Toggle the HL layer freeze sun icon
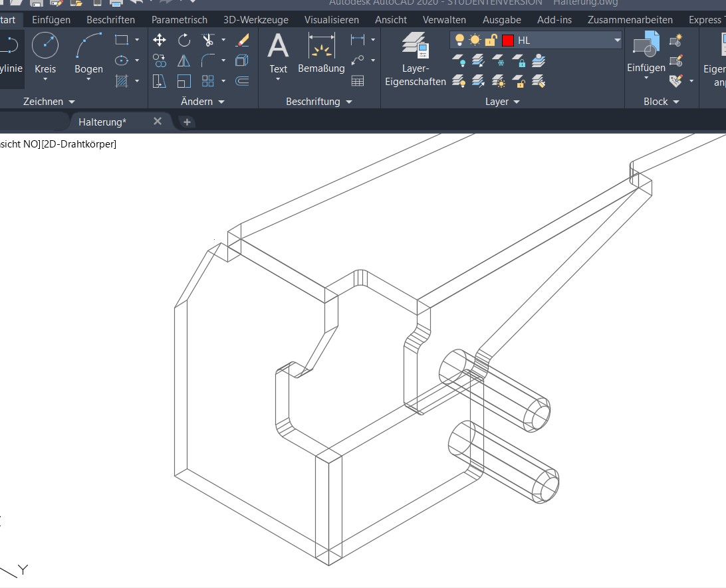The width and height of the screenshot is (726, 588). coord(475,41)
